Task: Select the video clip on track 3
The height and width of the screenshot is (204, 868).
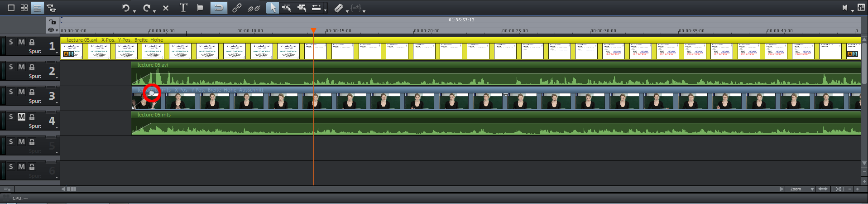Action: 496,98
